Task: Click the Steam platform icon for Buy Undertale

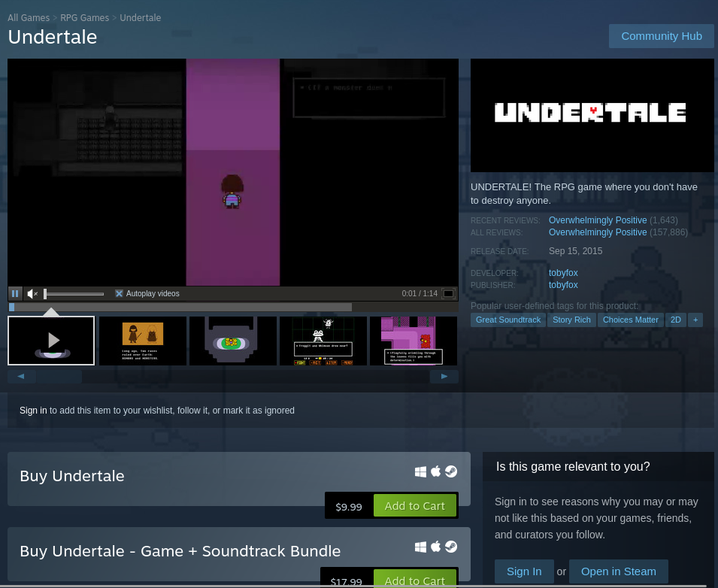Action: (450, 471)
